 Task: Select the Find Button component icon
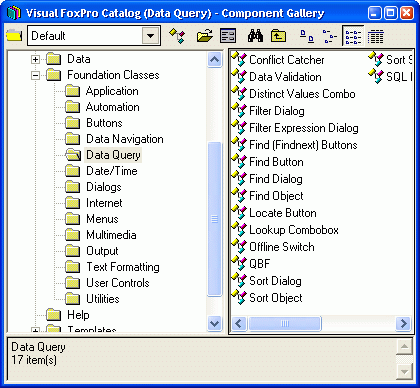pos(239,161)
